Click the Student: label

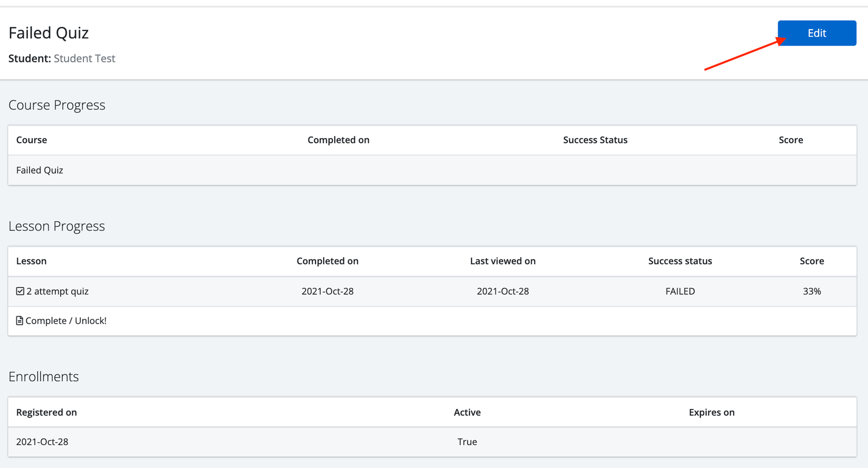pos(30,59)
